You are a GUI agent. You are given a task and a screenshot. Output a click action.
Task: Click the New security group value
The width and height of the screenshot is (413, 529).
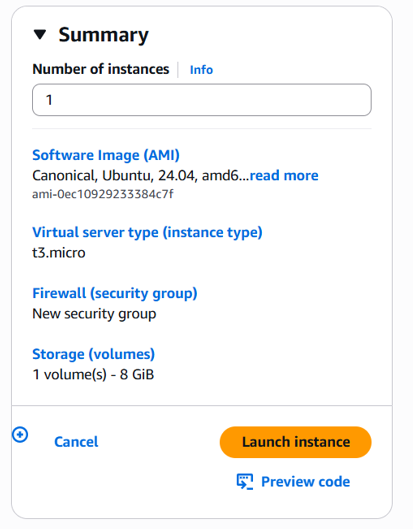click(94, 314)
